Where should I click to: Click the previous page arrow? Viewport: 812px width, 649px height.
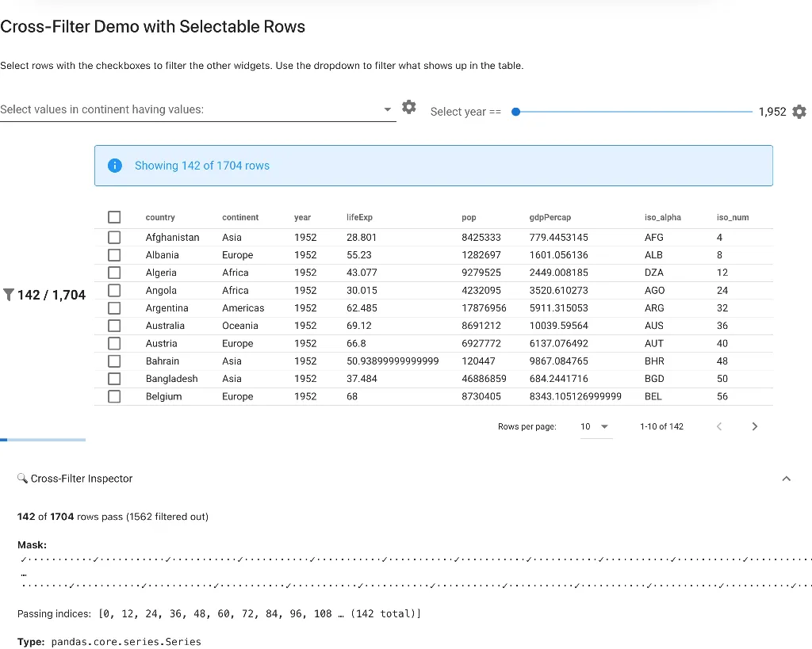click(719, 426)
